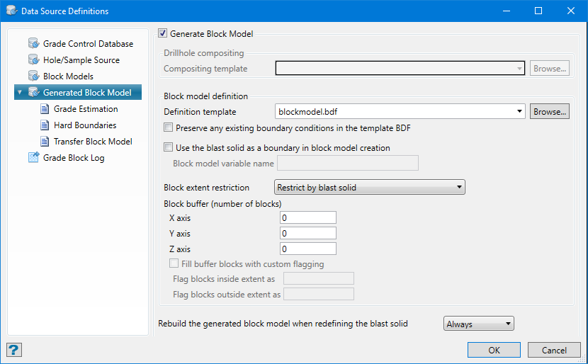Collapse the Generated Block Model tree node

[20, 93]
